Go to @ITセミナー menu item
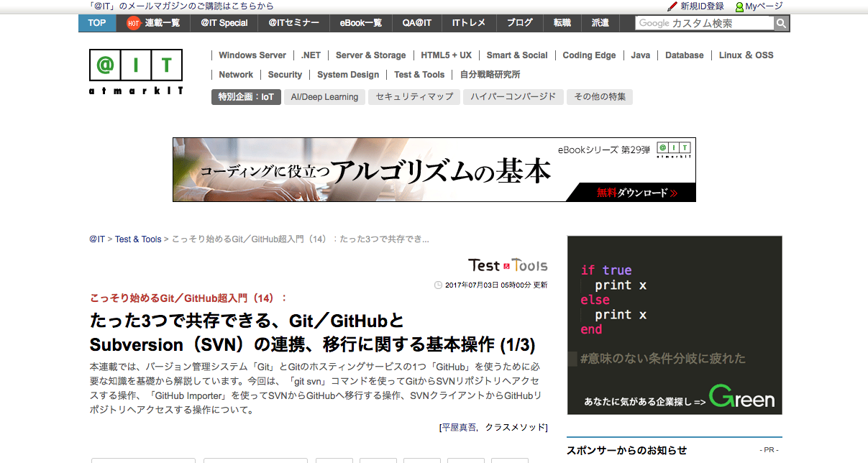 click(x=293, y=23)
